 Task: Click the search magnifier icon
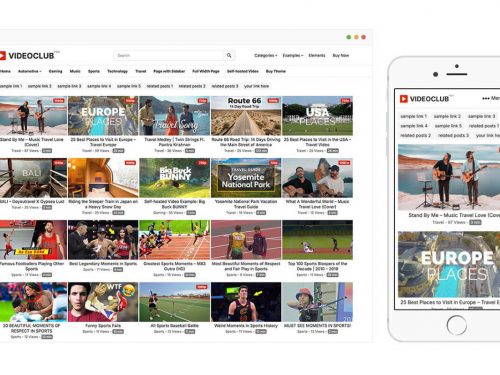229,55
